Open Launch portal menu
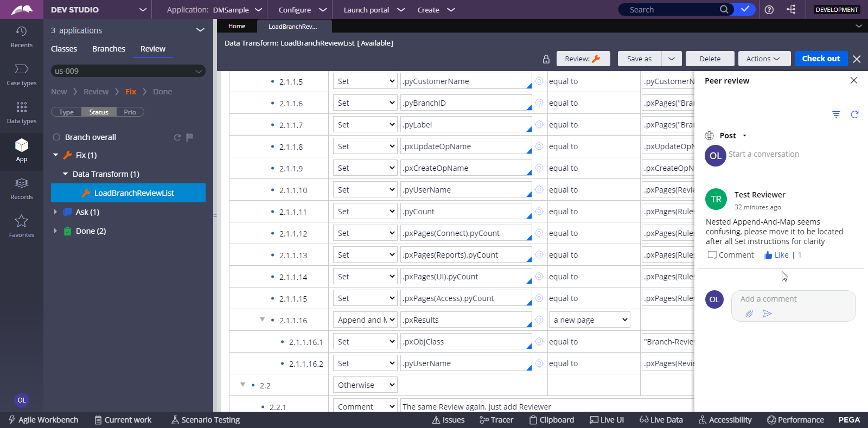Image resolution: width=868 pixels, height=428 pixels. tap(374, 10)
